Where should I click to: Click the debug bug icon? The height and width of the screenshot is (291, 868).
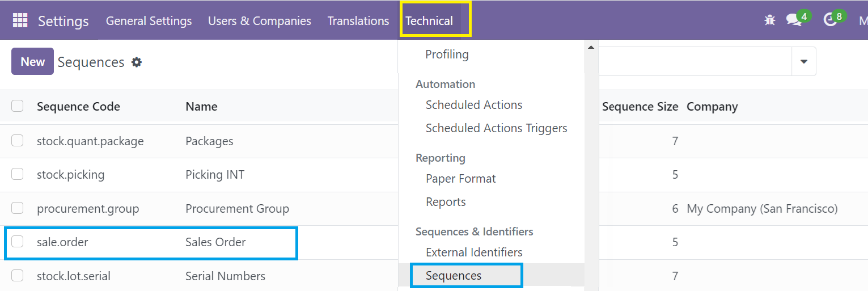(x=769, y=20)
